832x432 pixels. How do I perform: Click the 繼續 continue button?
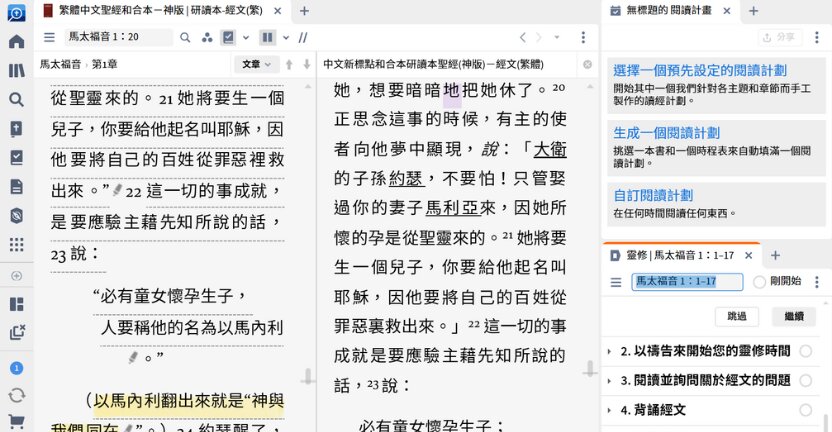(794, 316)
